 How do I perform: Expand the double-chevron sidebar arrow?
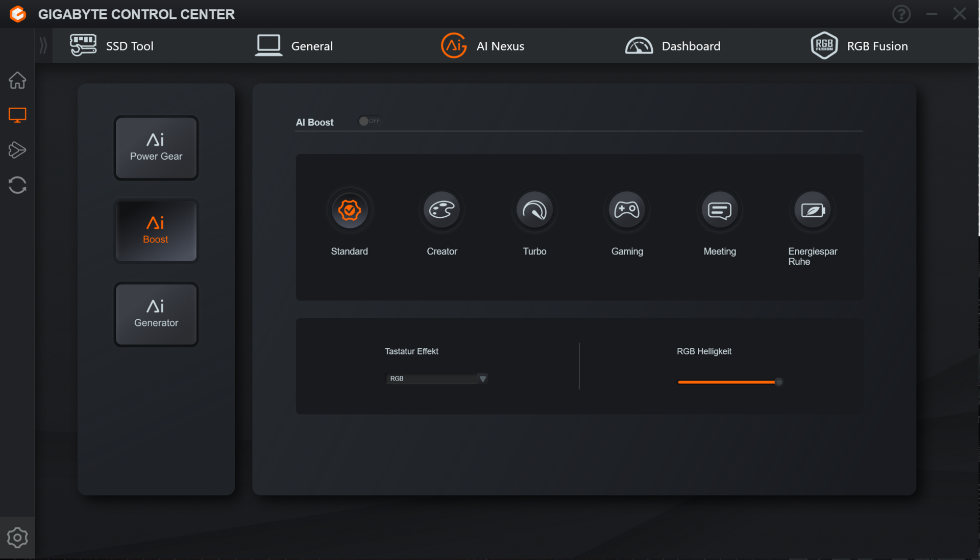(43, 46)
